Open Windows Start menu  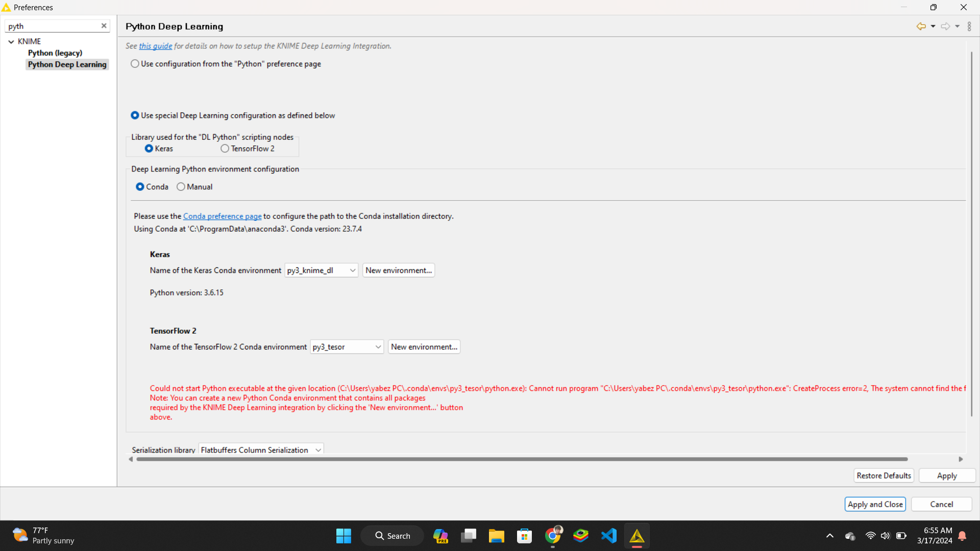(x=344, y=536)
